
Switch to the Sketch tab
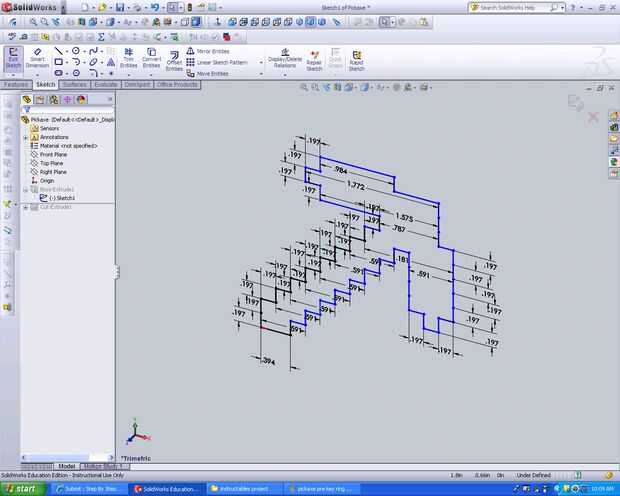point(46,85)
